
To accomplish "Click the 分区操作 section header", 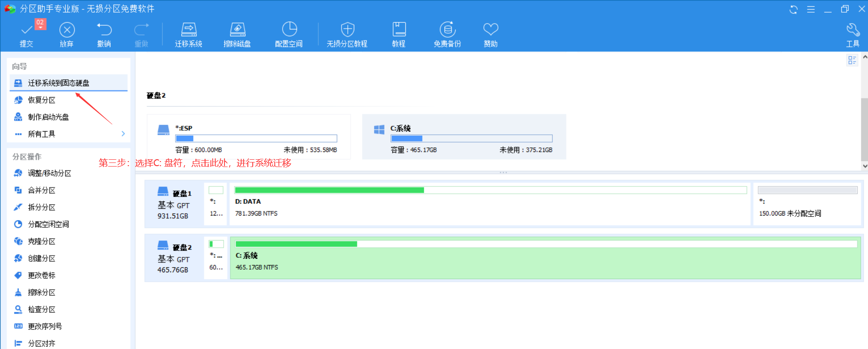I will click(x=27, y=157).
